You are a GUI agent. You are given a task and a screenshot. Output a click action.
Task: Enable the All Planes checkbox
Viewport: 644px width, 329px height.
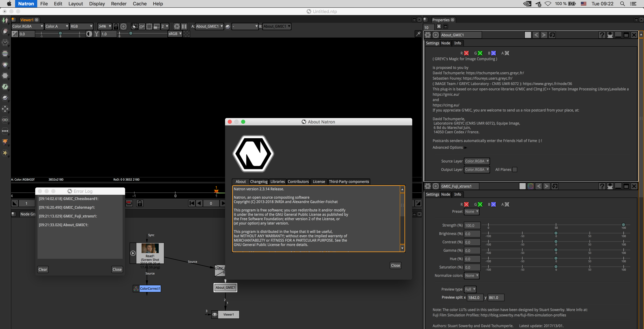(515, 170)
